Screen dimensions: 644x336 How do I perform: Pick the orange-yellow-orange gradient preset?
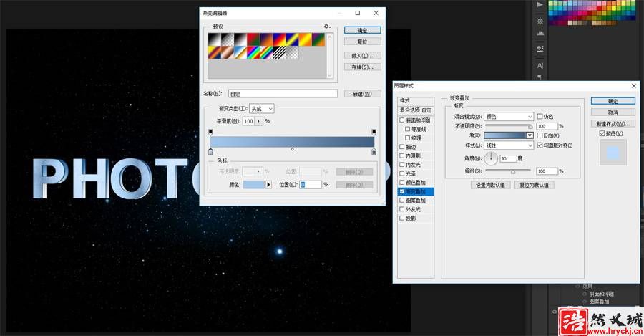[305, 39]
